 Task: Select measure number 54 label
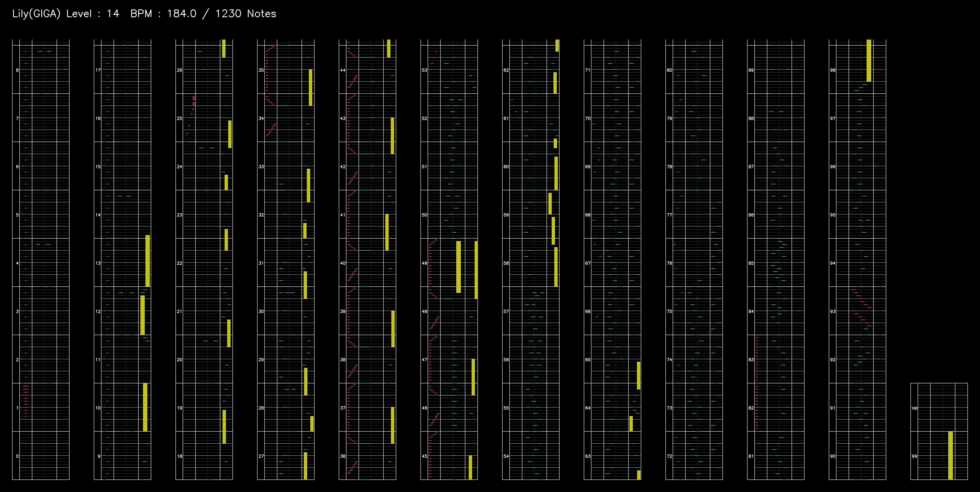click(506, 456)
